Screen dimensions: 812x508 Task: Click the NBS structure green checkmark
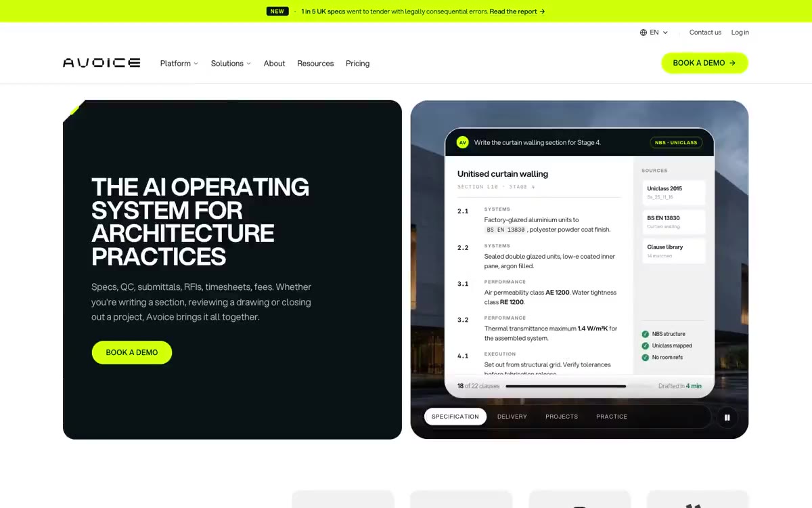click(646, 334)
